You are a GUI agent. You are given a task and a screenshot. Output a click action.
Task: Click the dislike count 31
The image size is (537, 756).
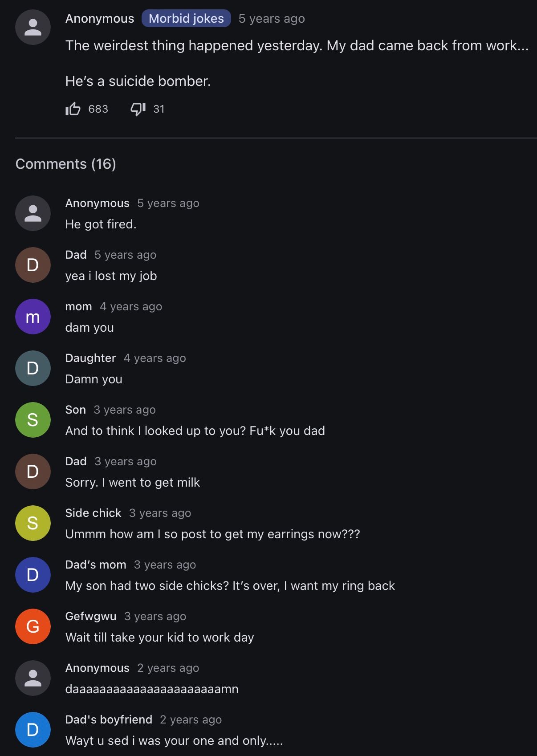(x=159, y=109)
